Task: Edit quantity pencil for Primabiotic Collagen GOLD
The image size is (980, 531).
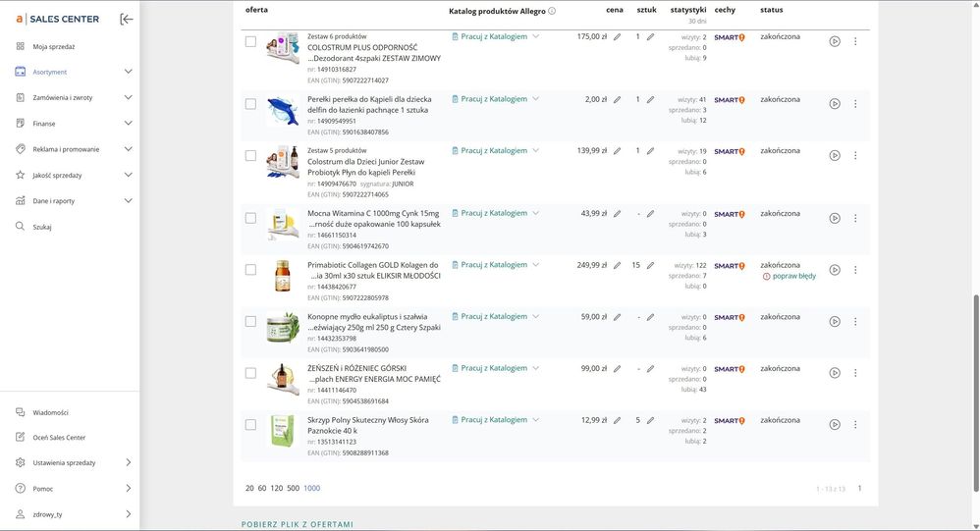Action: 650,265
